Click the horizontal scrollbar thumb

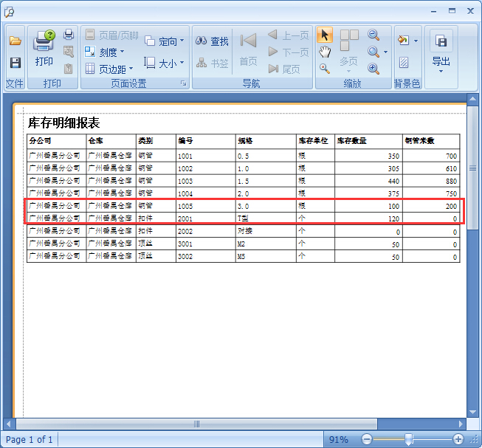(x=196, y=424)
